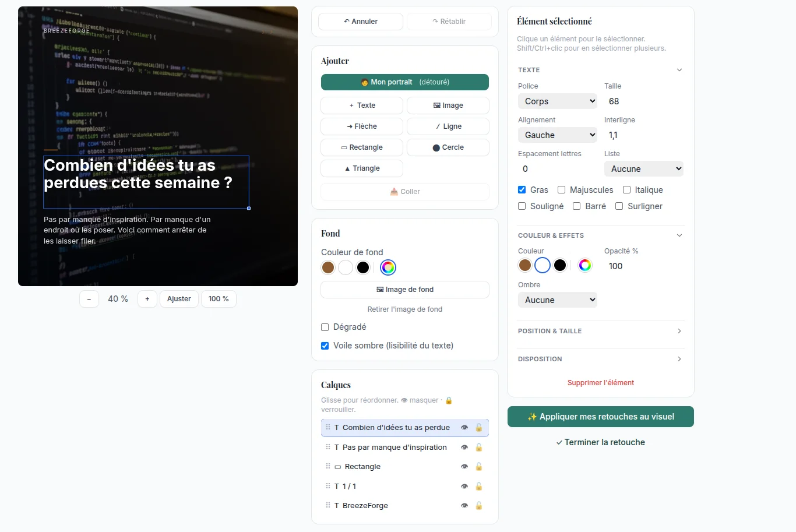Set text color to black swatch
The height and width of the screenshot is (532, 796).
pyautogui.click(x=560, y=265)
